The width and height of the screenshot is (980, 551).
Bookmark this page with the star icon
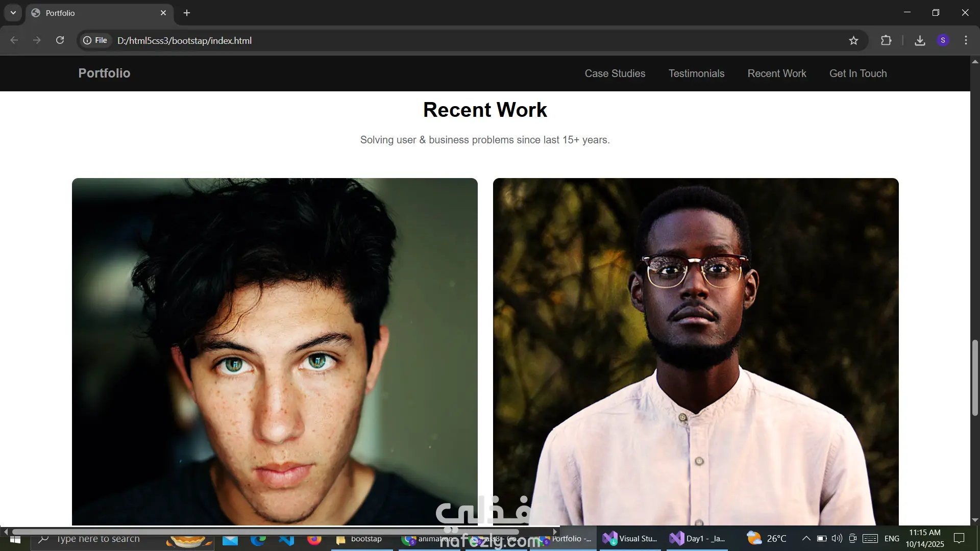853,40
